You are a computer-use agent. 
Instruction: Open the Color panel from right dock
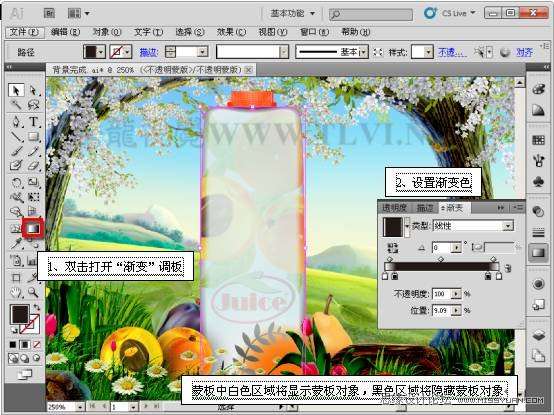(538, 89)
